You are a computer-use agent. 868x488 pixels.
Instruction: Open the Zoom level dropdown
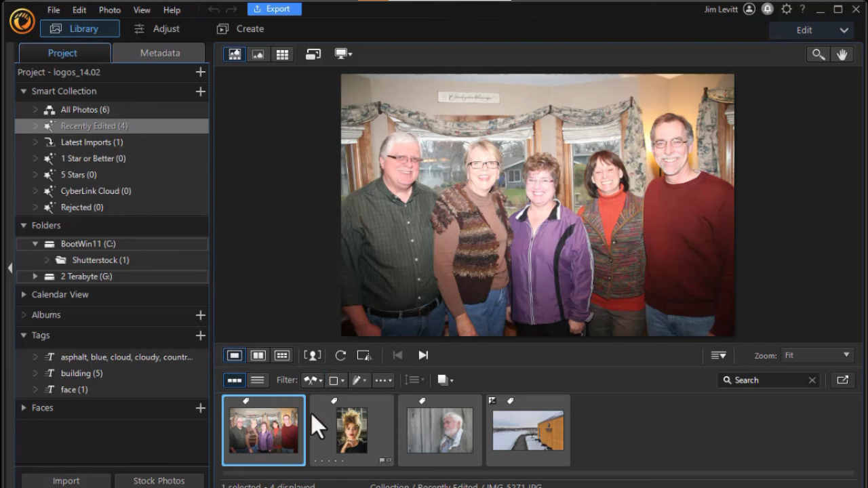pyautogui.click(x=816, y=355)
